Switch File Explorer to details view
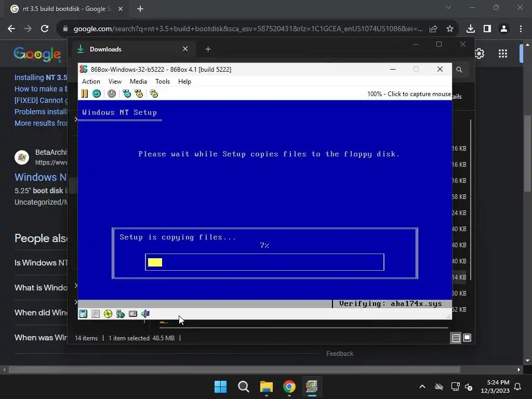Viewport: 532px width, 399px height. (456, 338)
